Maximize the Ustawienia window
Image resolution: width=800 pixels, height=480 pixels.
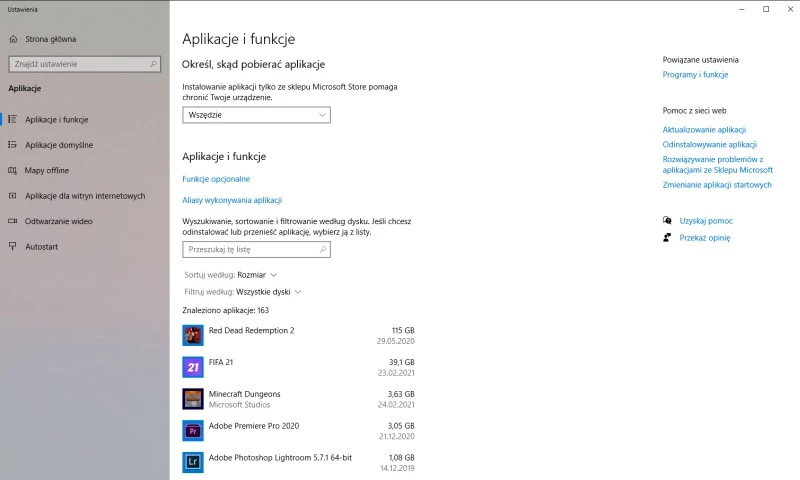click(x=766, y=9)
